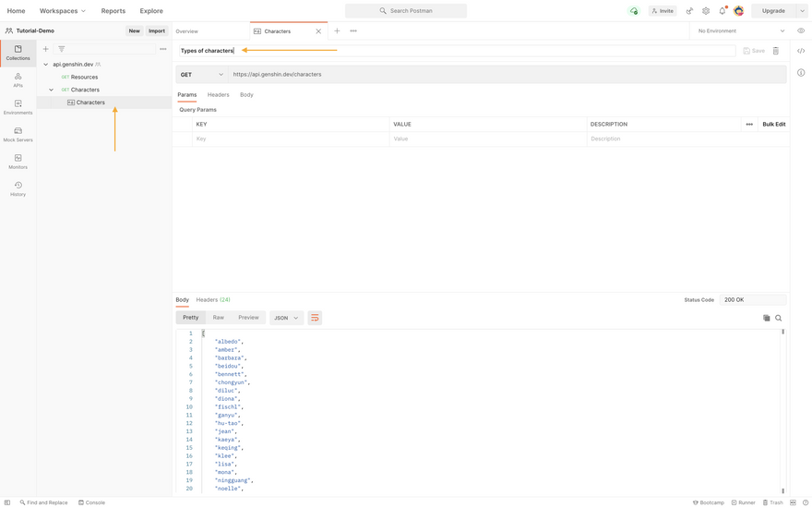Open the capture requests satellite icon
Image resolution: width=812 pixels, height=508 pixels.
click(x=689, y=10)
